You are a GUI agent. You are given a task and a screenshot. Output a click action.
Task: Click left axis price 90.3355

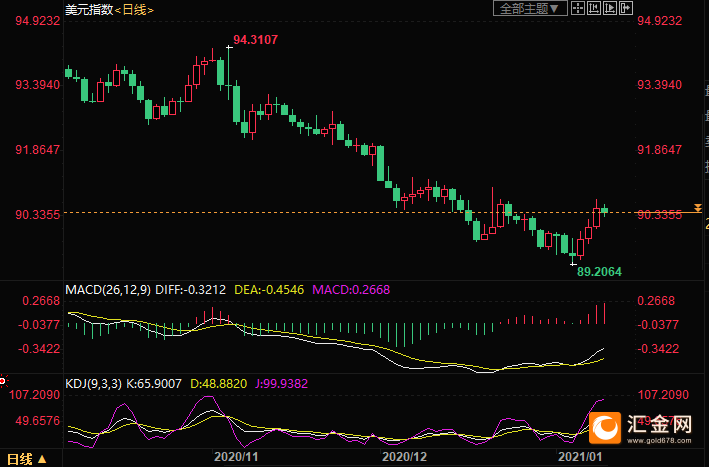pos(38,215)
